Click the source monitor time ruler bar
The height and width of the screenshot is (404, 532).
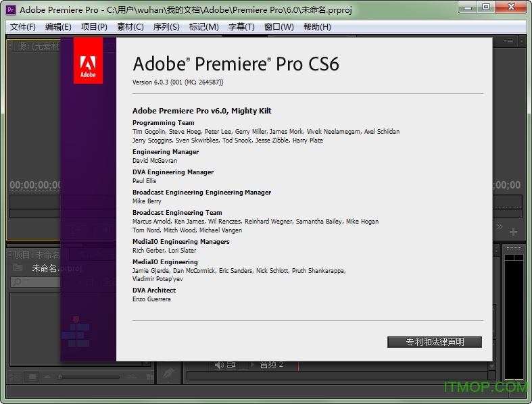pos(35,202)
